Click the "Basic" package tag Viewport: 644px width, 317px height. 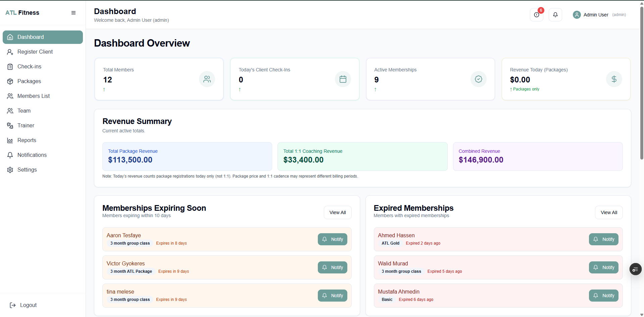387,300
